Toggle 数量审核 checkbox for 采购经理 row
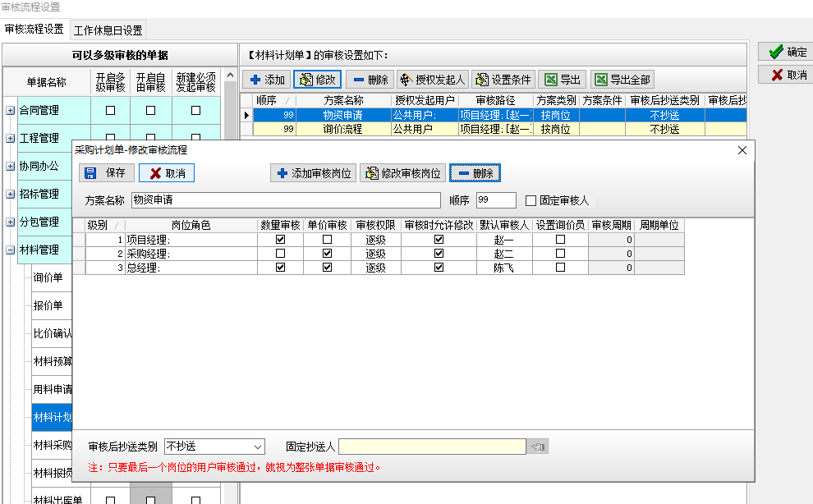The width and height of the screenshot is (813, 504). 281,254
